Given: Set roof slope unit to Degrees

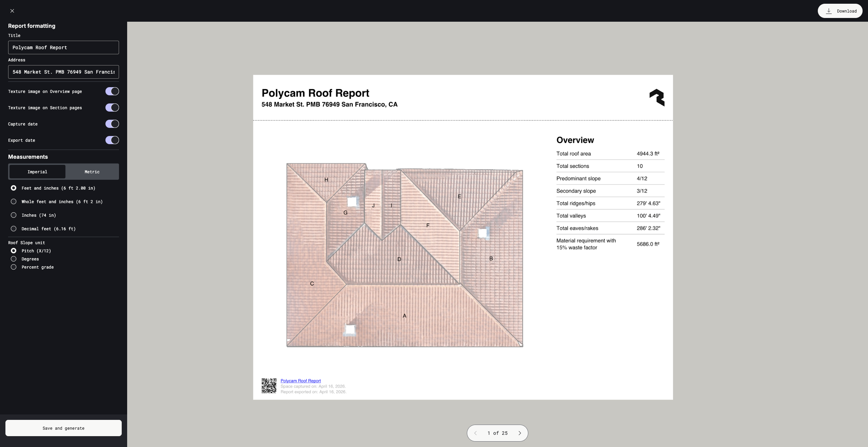Looking at the screenshot, I should click(14, 259).
